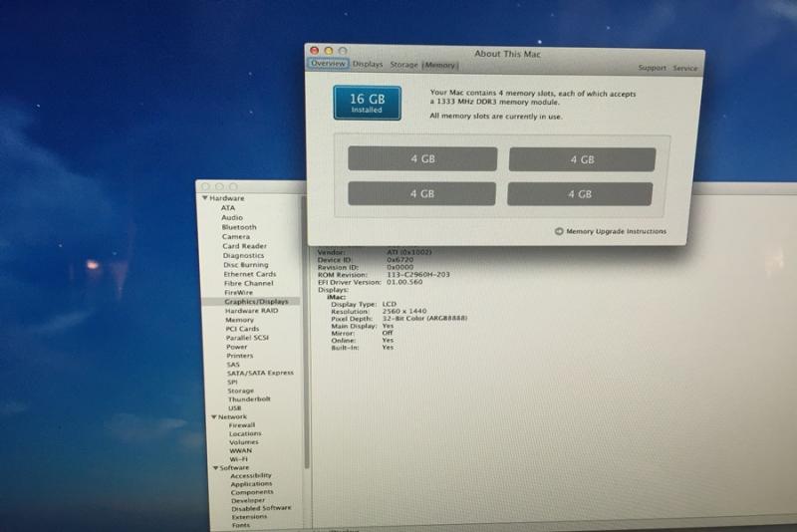
Task: Close the About This Mac window
Action: 314,50
